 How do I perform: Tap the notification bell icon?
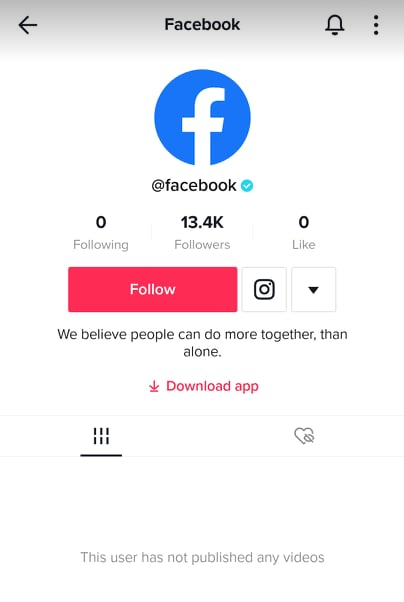[x=334, y=25]
